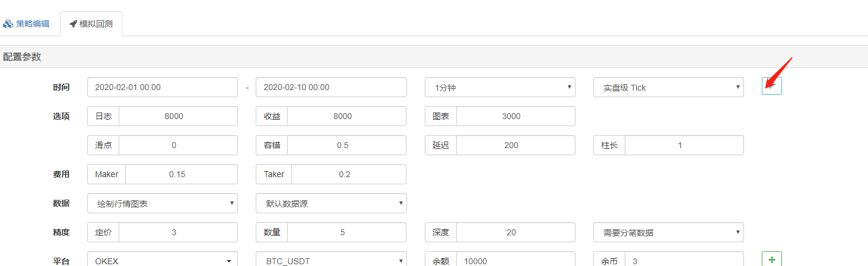Edit the Taker fee field 0.2
This screenshot has height=266, width=868.
349,174
